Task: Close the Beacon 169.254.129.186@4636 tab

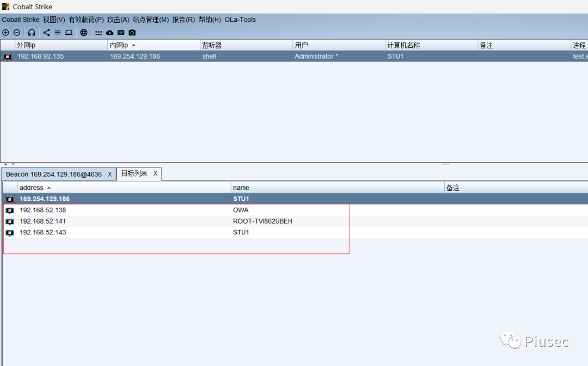Action: coord(110,174)
